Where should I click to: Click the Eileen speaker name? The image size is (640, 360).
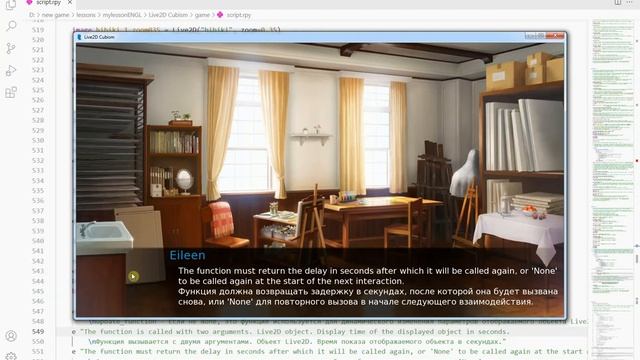(x=187, y=256)
